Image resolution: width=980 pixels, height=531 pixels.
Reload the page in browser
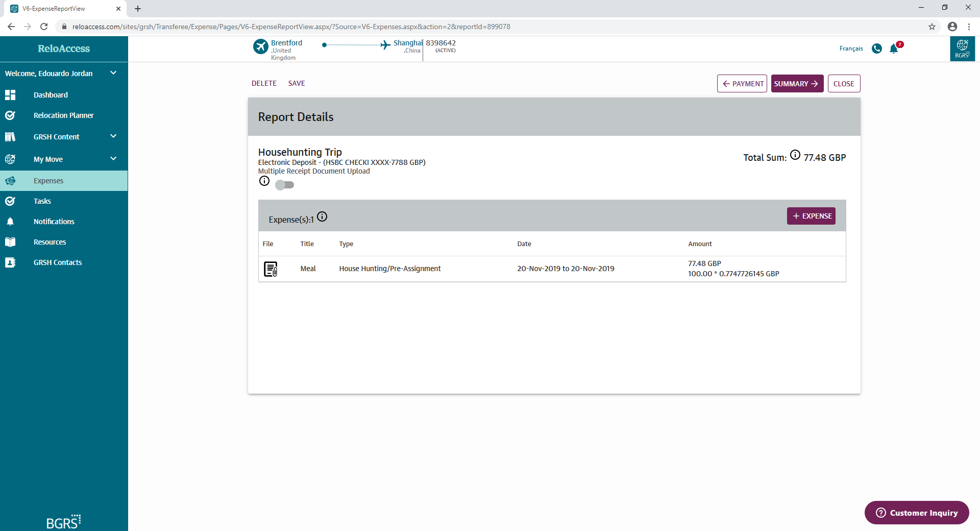tap(44, 27)
